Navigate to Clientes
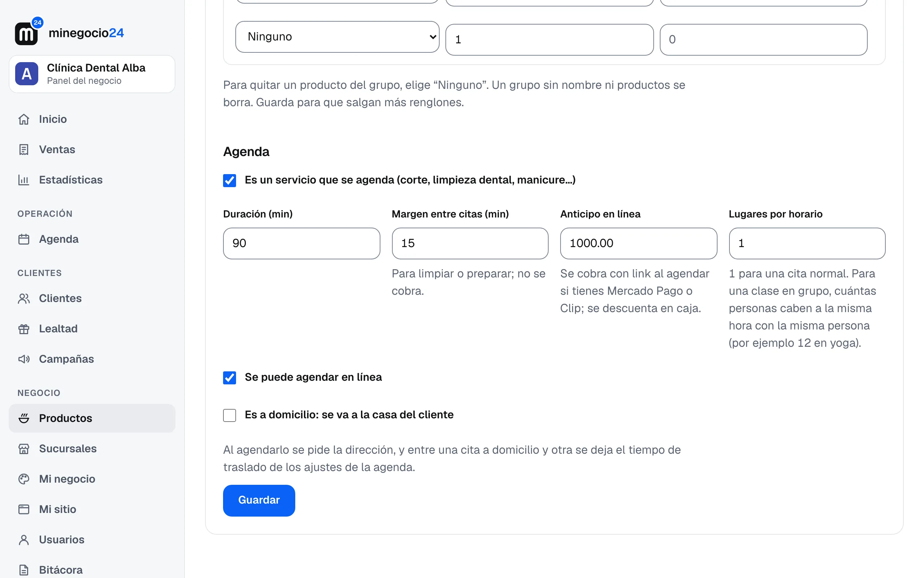Viewport: 924px width, 578px height. point(92,298)
